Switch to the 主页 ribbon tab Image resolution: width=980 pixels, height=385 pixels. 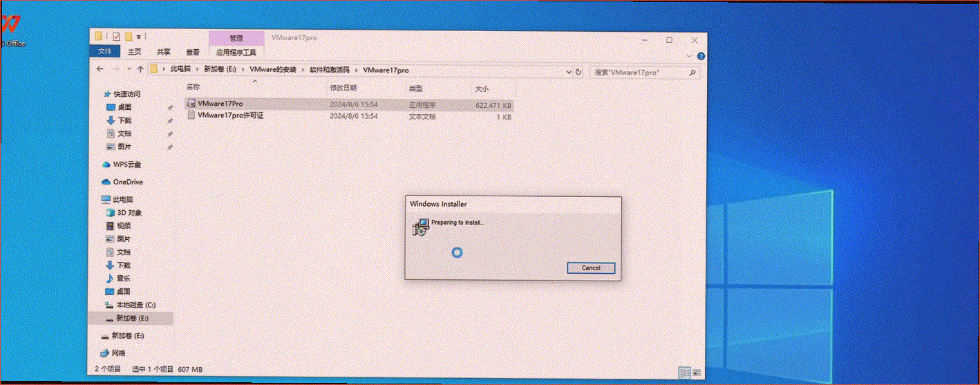pos(134,52)
